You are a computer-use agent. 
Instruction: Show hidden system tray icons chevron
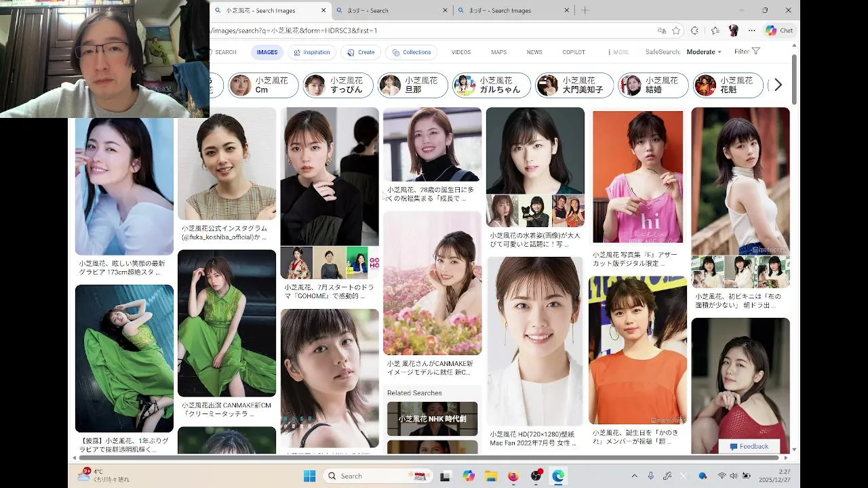click(x=634, y=476)
